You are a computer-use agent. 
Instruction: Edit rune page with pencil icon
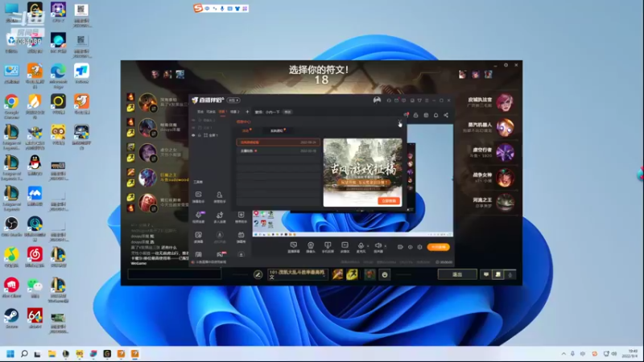click(x=258, y=274)
